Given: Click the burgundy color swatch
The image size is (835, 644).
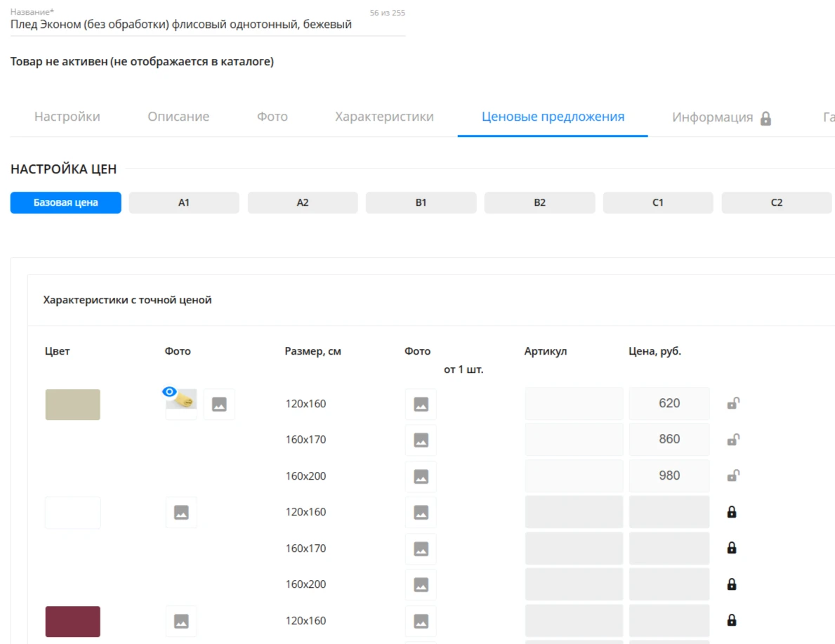Looking at the screenshot, I should pyautogui.click(x=72, y=622).
